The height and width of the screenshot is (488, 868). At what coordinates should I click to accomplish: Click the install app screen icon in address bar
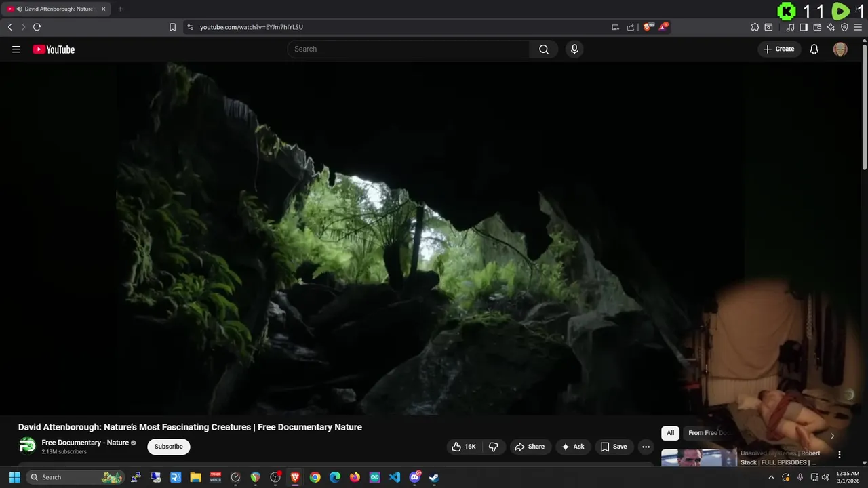point(615,27)
